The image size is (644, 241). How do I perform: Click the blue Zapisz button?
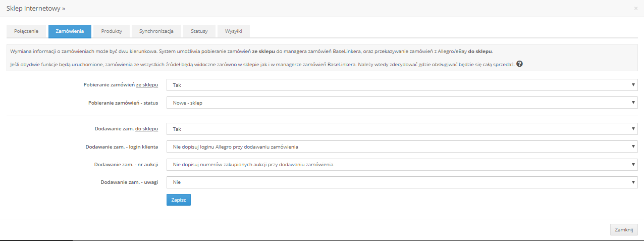pos(178,200)
